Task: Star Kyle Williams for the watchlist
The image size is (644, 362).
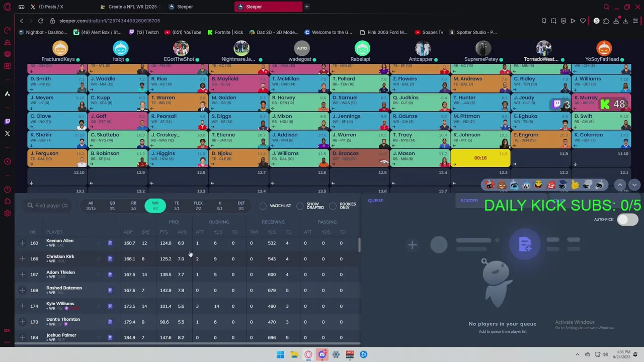Action: (x=99, y=306)
